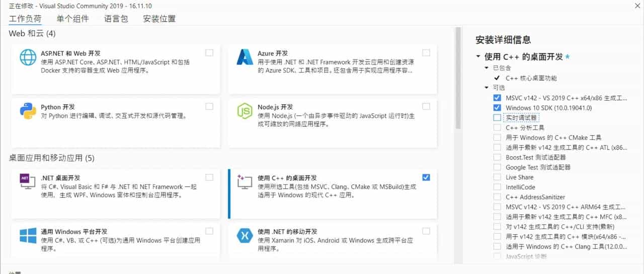Uncheck the Windows 10 SDK (10.0.19041.0) option
The image size is (644, 274).
(497, 108)
